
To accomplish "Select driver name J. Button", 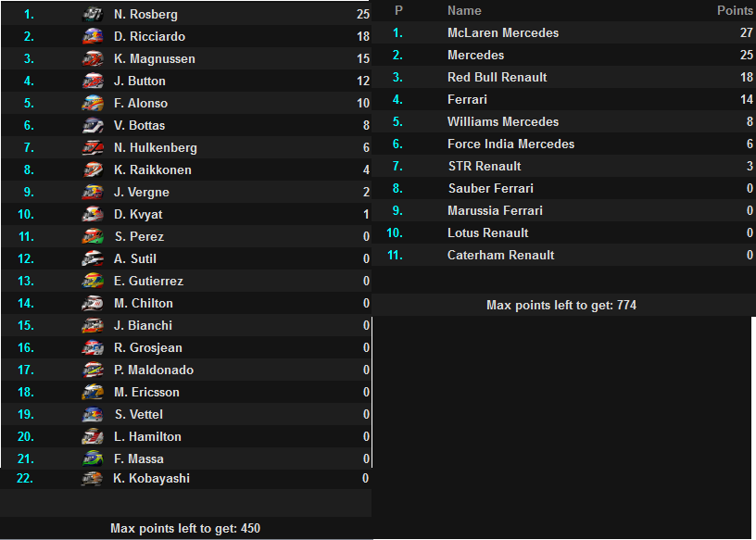I will (139, 81).
